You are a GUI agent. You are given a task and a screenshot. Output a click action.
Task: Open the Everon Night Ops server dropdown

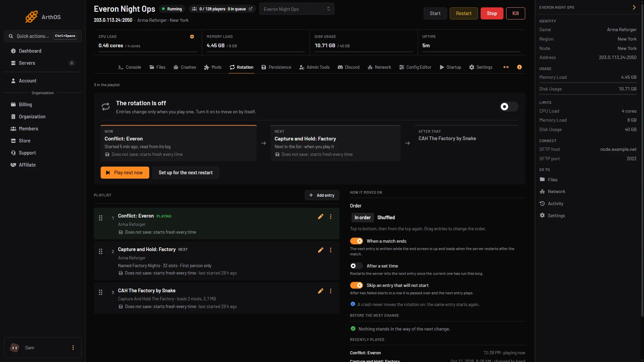click(297, 9)
